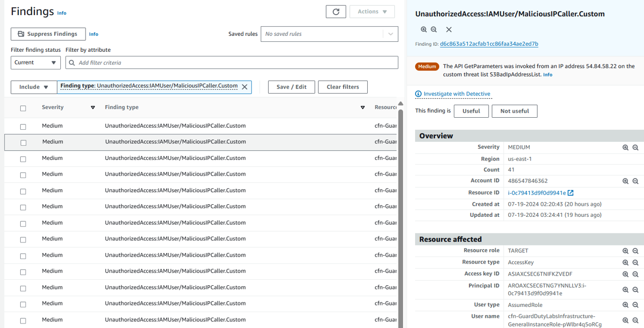Exclude filter icon for User name
644x328 pixels.
635,320
